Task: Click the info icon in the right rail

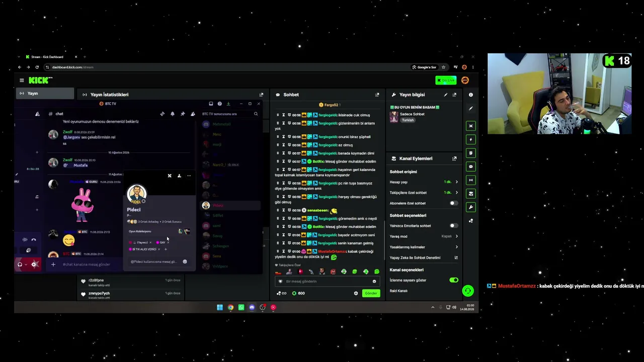Action: pyautogui.click(x=471, y=95)
